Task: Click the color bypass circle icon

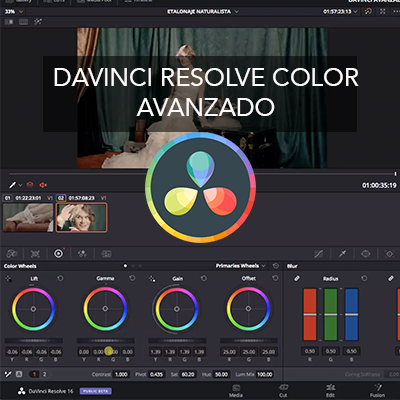Action: 368,11
